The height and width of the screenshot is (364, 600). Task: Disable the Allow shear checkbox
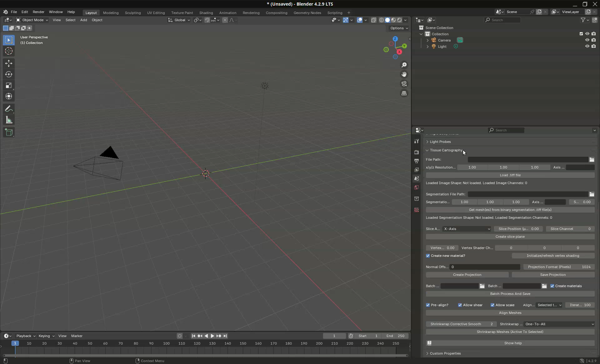(460, 305)
